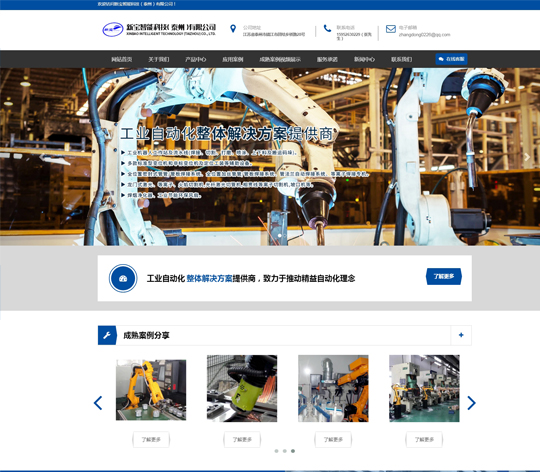This screenshot has height=472, width=540.
Task: Open the 产品中心 menu item
Action: coord(196,59)
